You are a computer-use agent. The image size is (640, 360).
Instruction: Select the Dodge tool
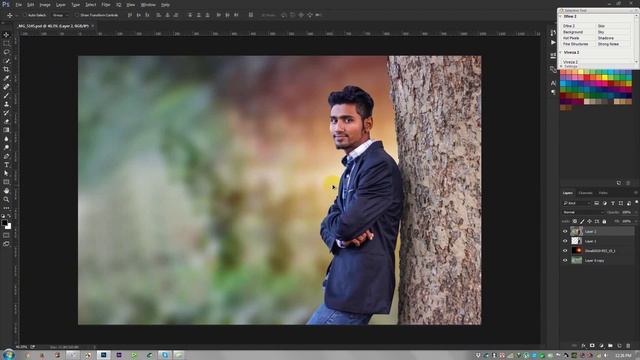click(6, 147)
